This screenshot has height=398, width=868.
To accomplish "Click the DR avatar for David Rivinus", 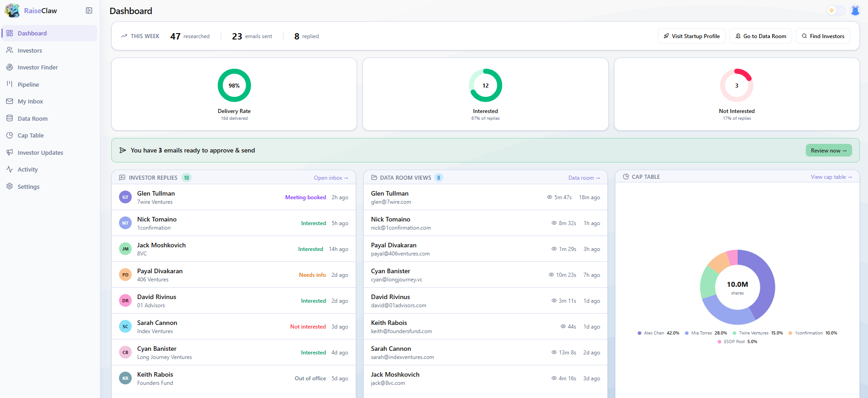I will (x=125, y=300).
